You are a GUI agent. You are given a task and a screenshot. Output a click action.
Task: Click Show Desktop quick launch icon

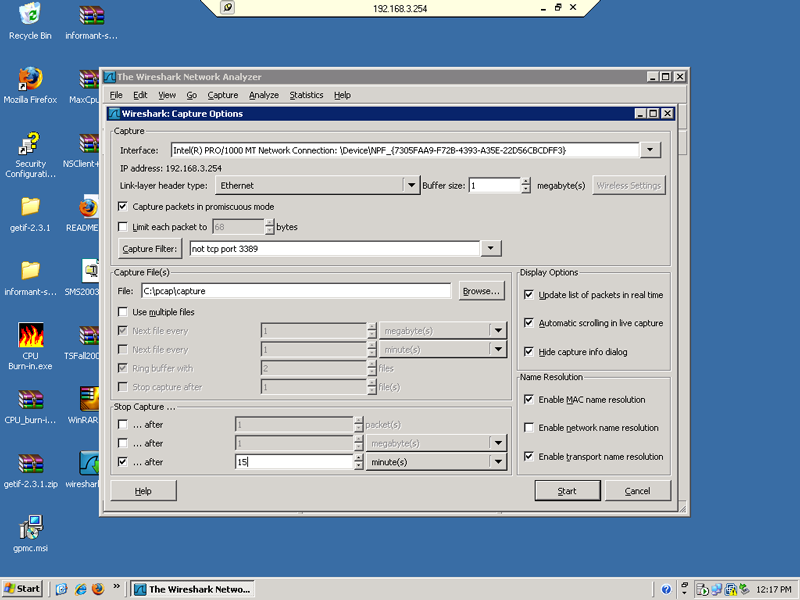click(62, 589)
